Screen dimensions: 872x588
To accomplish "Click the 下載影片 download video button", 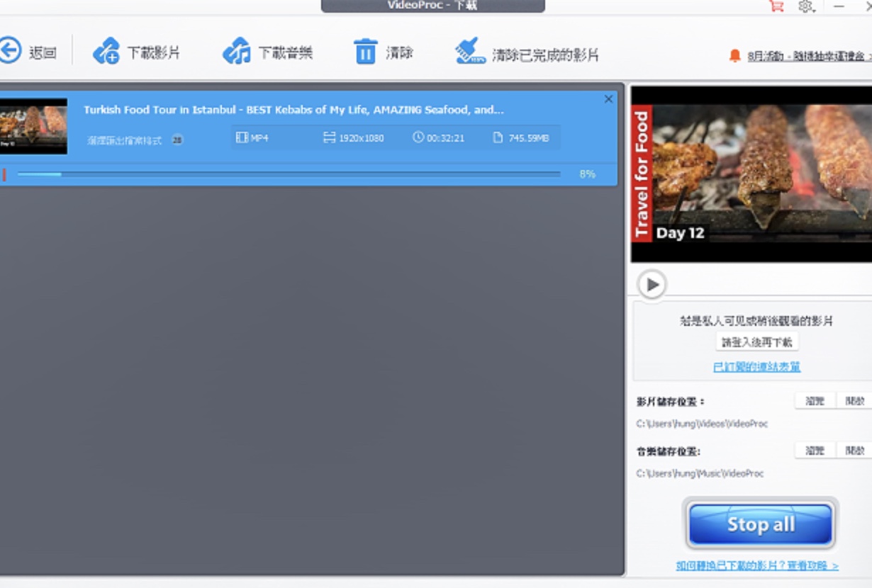I will pyautogui.click(x=136, y=52).
